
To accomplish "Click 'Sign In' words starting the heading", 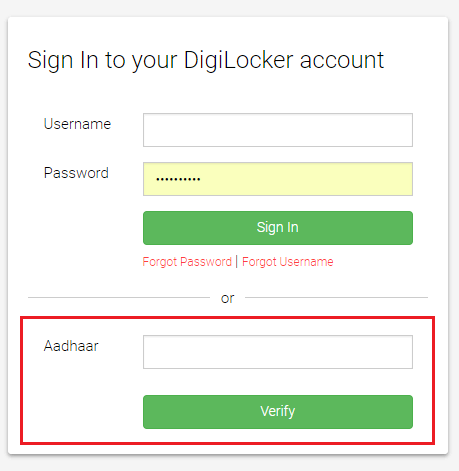I will [63, 61].
